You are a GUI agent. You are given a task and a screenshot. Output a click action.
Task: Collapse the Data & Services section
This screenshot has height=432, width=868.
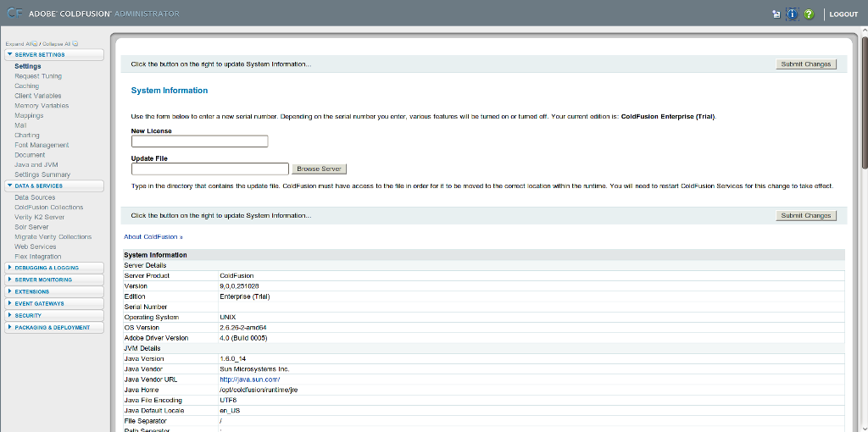click(x=53, y=186)
